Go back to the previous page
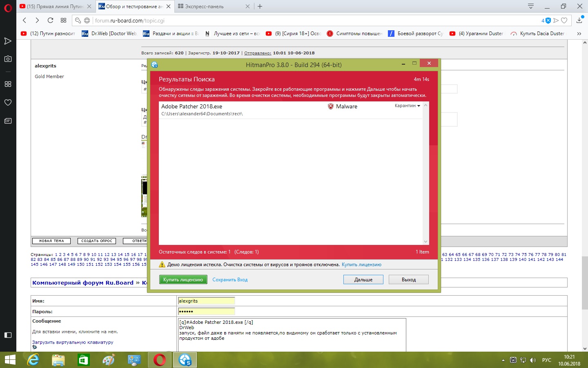This screenshot has width=588, height=368. 24,20
